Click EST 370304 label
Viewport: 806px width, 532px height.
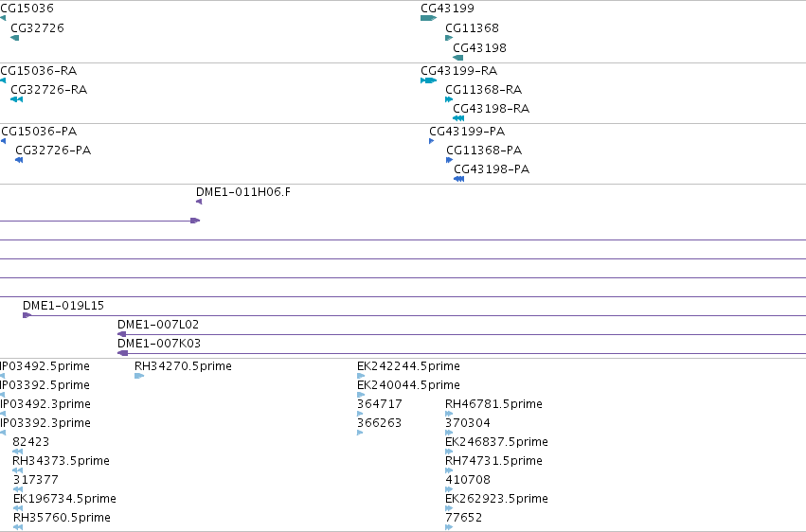click(x=468, y=423)
